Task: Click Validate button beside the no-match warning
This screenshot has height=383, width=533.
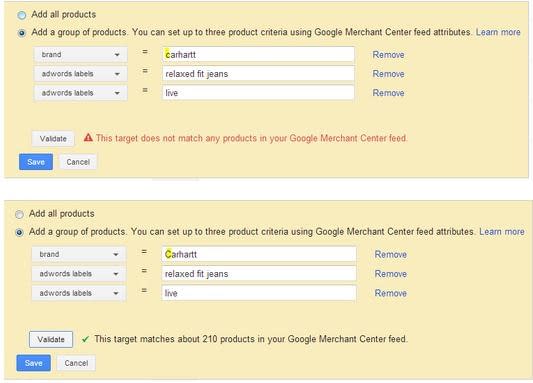Action: (53, 139)
